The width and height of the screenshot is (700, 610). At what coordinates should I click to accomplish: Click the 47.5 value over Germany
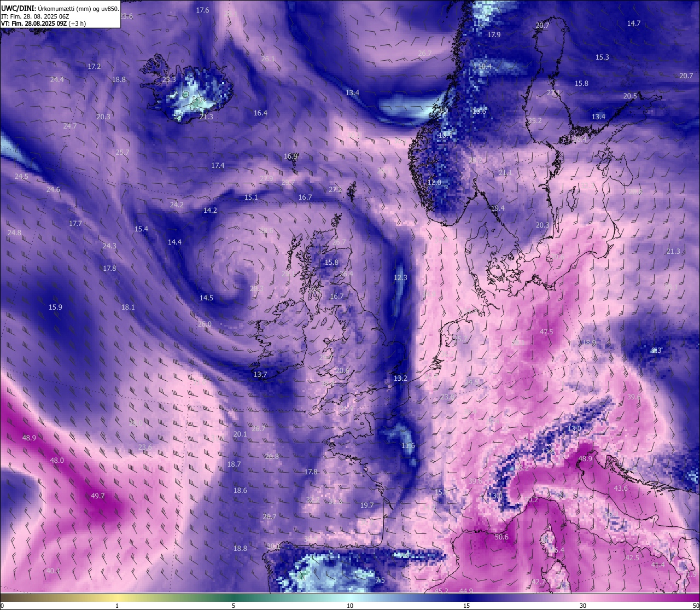[x=546, y=332]
